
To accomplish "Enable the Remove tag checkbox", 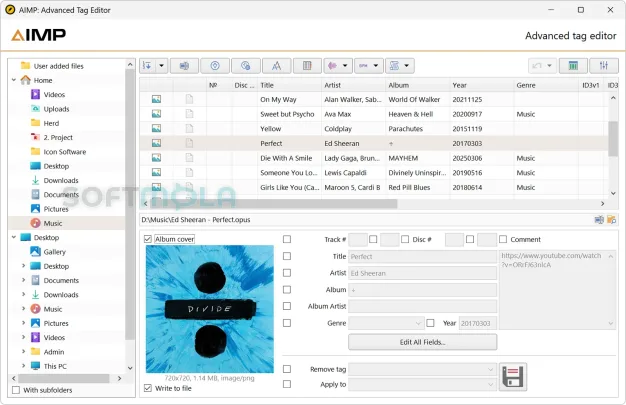I will point(287,369).
